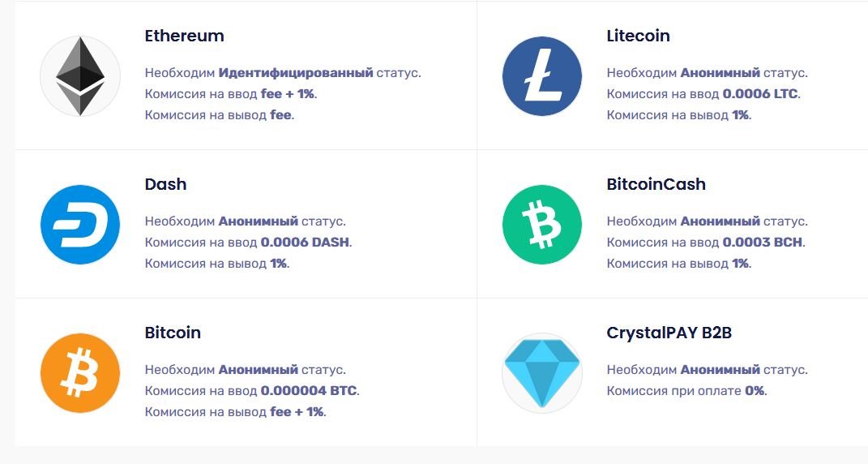Click the bold 'Идентифицированный' status text

pos(295,73)
